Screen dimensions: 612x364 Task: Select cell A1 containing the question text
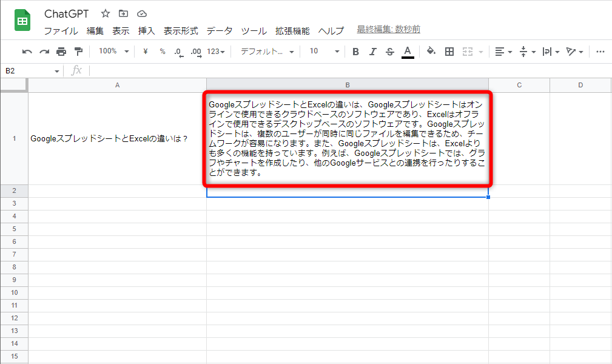click(117, 138)
